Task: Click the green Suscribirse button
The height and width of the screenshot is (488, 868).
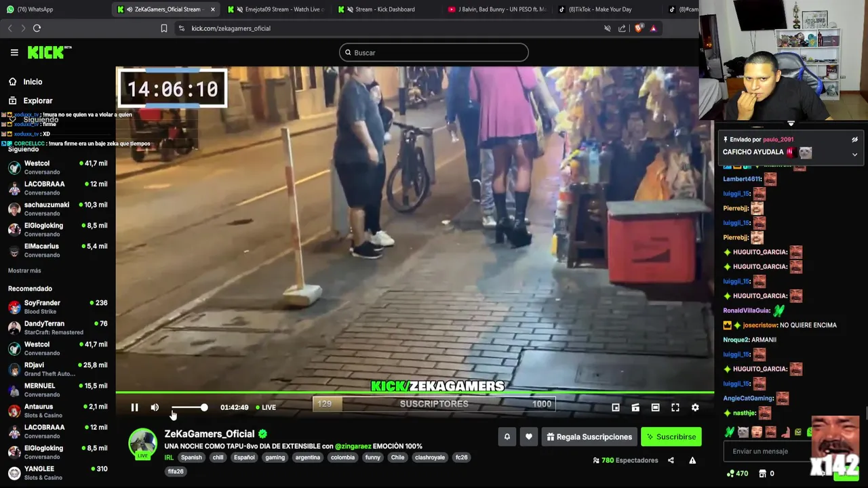Action: [671, 437]
